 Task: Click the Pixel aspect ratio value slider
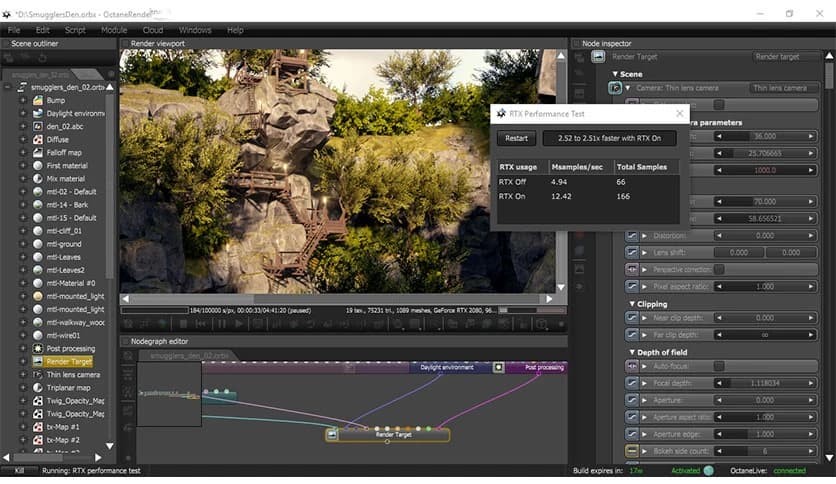click(x=765, y=286)
